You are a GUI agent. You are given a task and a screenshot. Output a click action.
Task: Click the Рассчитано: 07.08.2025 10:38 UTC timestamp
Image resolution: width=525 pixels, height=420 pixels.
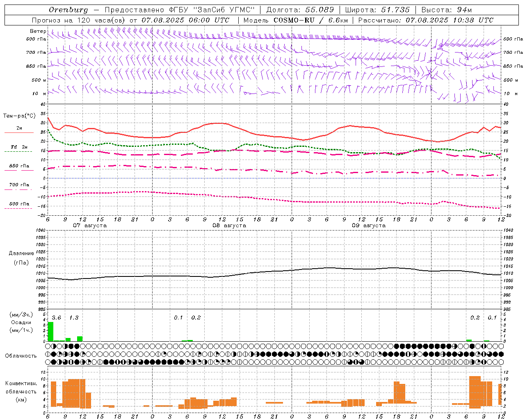coord(426,20)
